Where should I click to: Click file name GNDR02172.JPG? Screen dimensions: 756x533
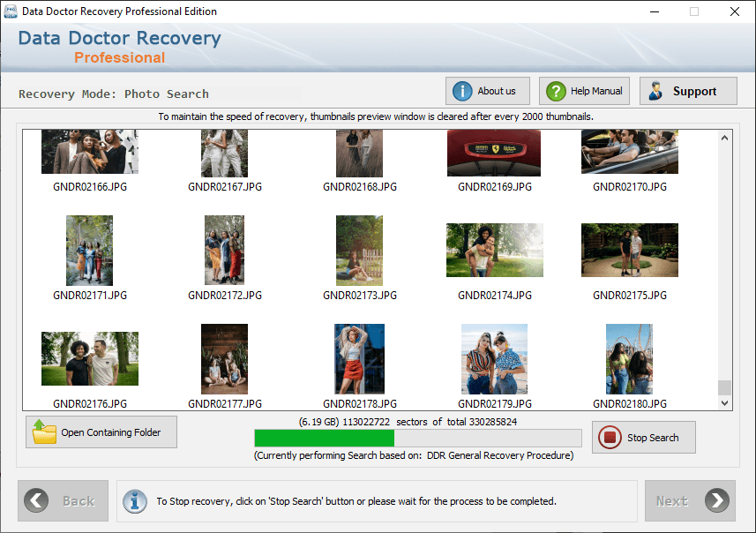pyautogui.click(x=225, y=296)
